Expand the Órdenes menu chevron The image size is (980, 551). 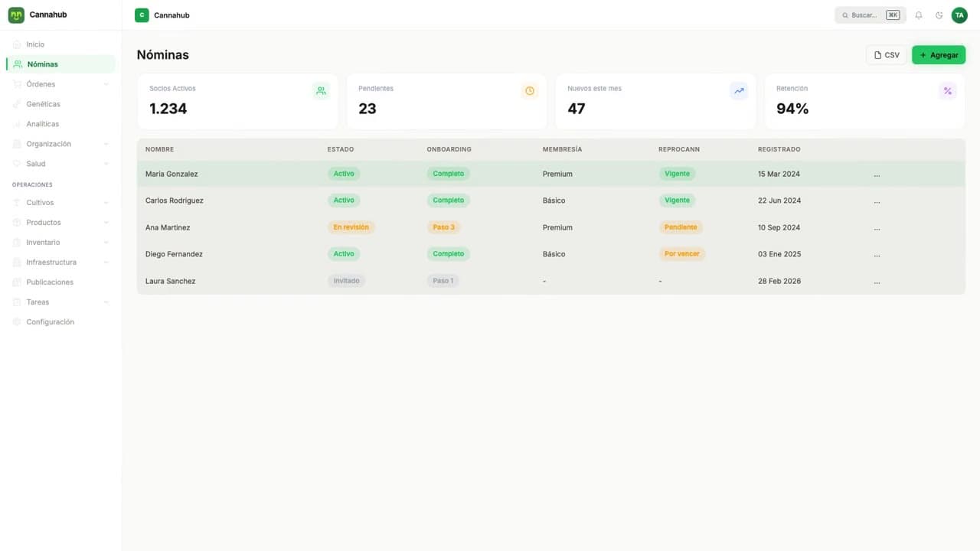click(106, 84)
